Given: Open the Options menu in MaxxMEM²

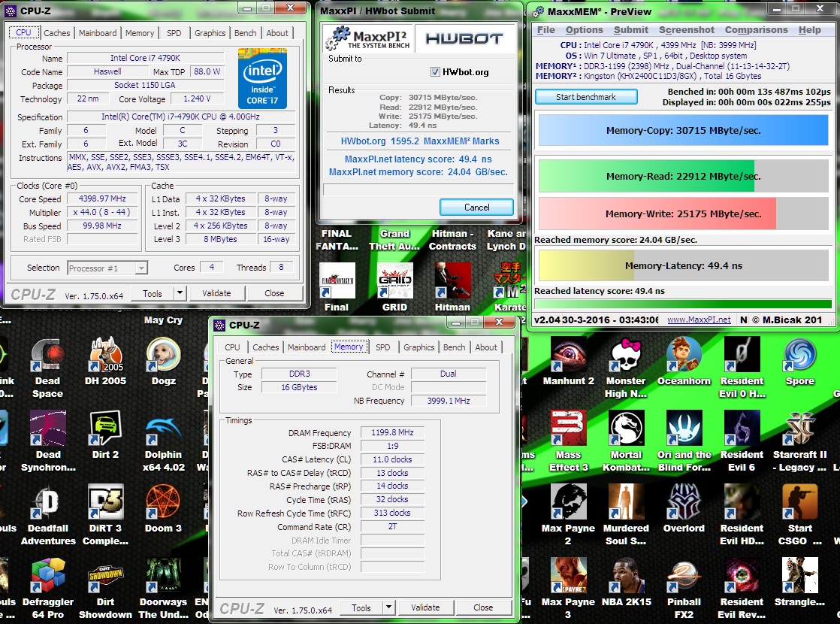Looking at the screenshot, I should [x=585, y=30].
